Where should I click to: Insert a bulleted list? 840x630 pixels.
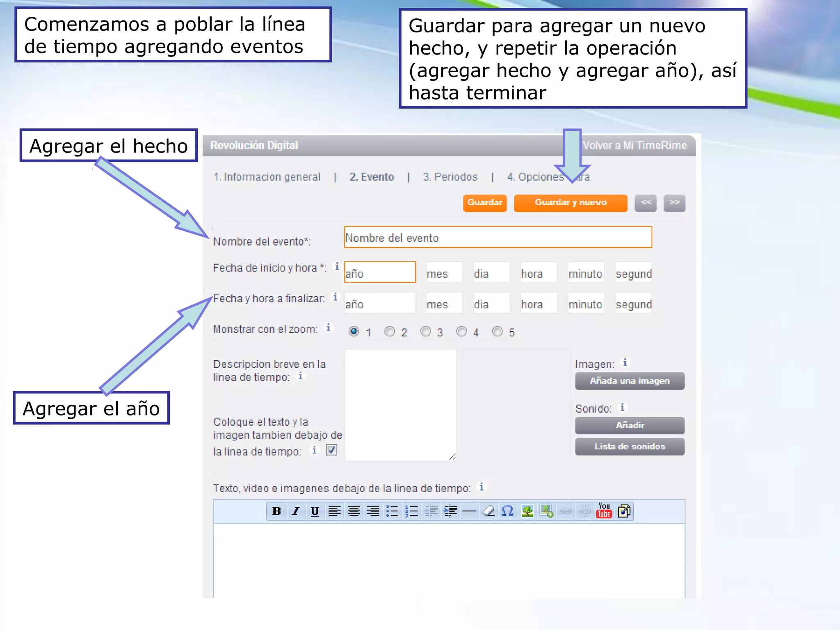tap(392, 511)
